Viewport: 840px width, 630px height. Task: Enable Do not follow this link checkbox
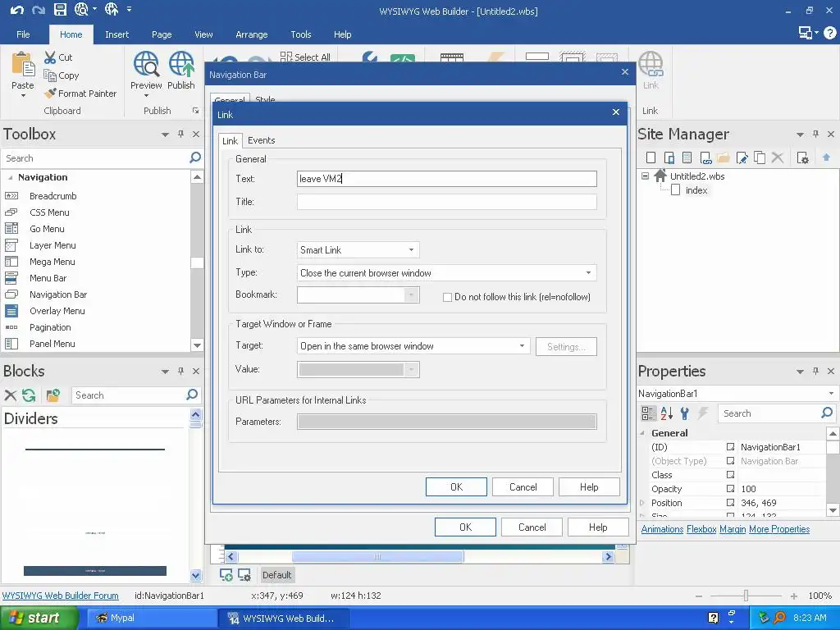pyautogui.click(x=447, y=297)
